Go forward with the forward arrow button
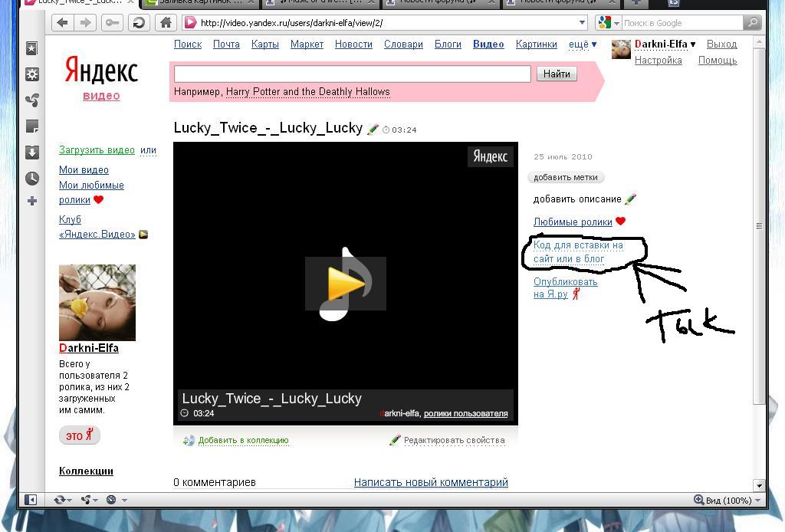 pyautogui.click(x=86, y=22)
